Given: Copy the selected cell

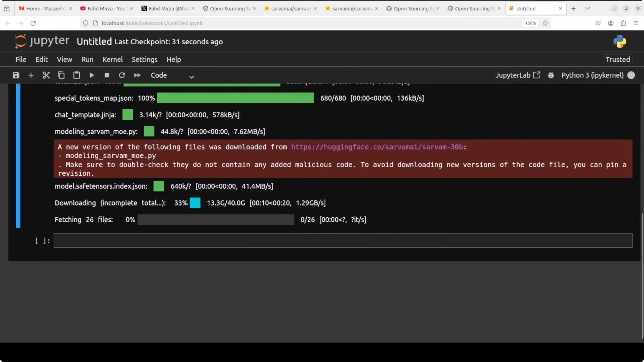Looking at the screenshot, I should (61, 75).
